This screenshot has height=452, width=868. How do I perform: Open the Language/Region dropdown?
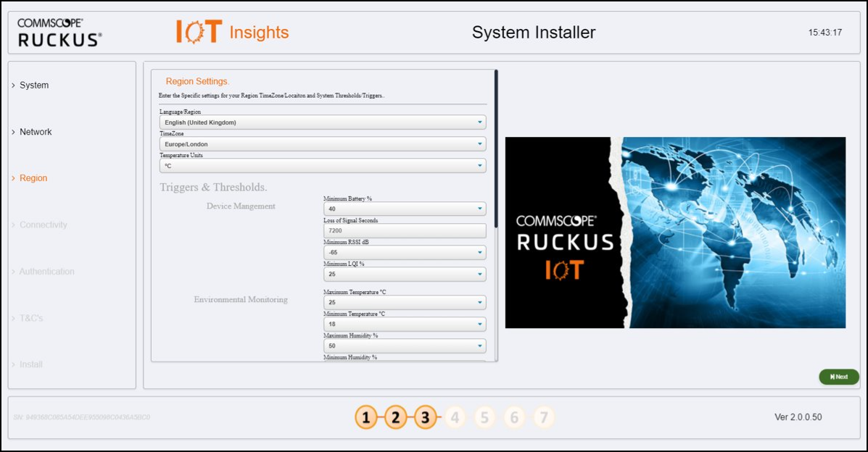pos(323,122)
